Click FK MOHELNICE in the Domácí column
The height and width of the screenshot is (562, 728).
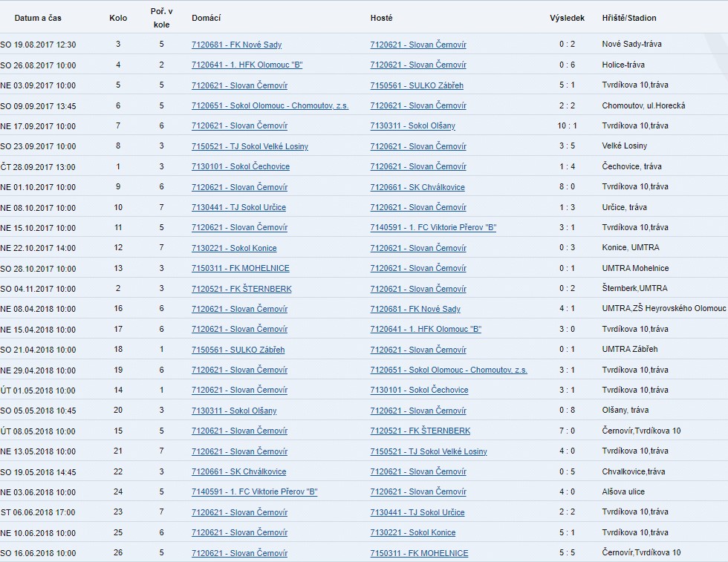tap(240, 268)
